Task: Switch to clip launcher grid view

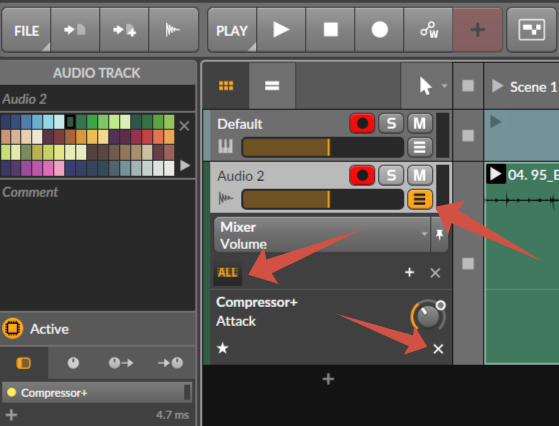Action: pyautogui.click(x=226, y=86)
